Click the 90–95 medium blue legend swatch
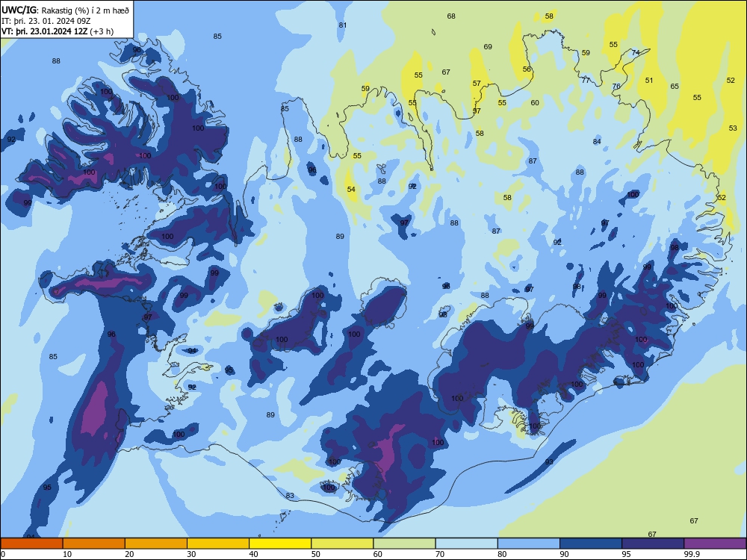 (x=591, y=544)
